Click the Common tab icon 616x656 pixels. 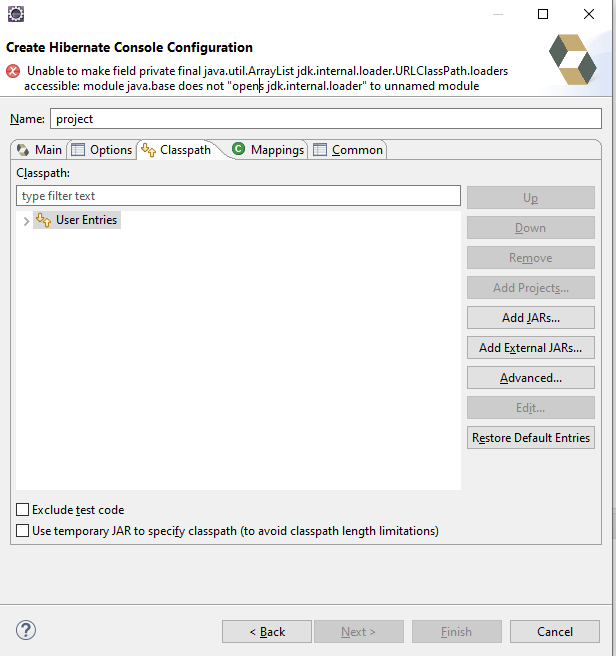[320, 150]
